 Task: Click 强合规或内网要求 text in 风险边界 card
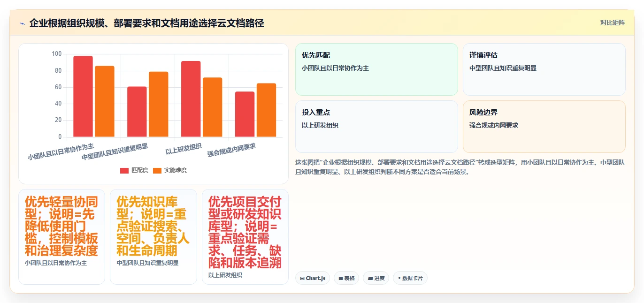coord(494,125)
